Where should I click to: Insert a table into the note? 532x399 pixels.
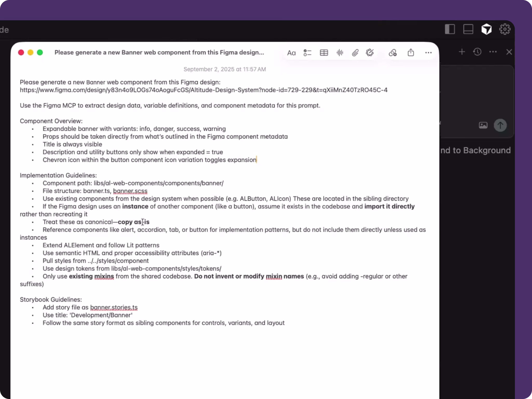point(324,52)
